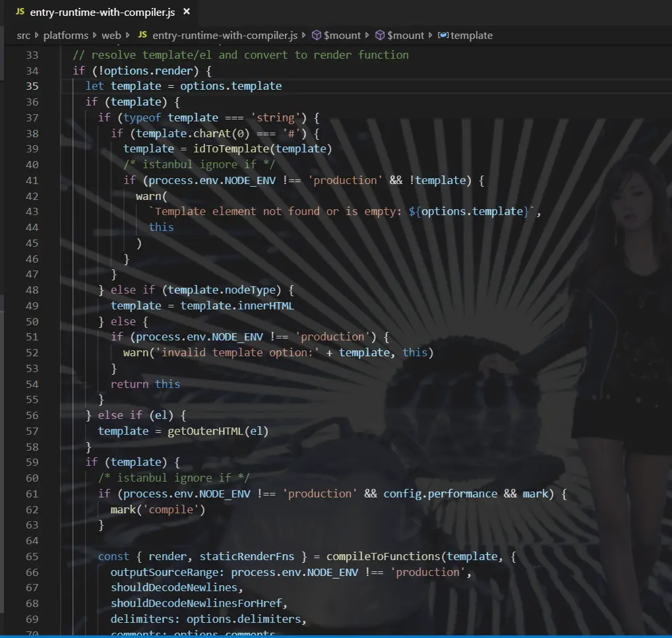Expand breadcrumb arrow after web
This screenshot has width=672, height=638.
point(128,35)
